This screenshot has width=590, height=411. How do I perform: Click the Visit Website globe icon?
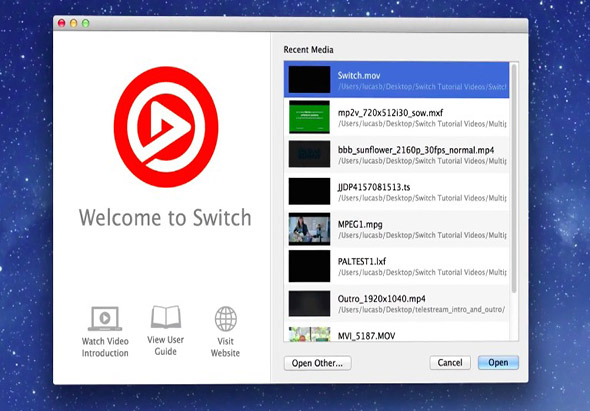pos(225,319)
